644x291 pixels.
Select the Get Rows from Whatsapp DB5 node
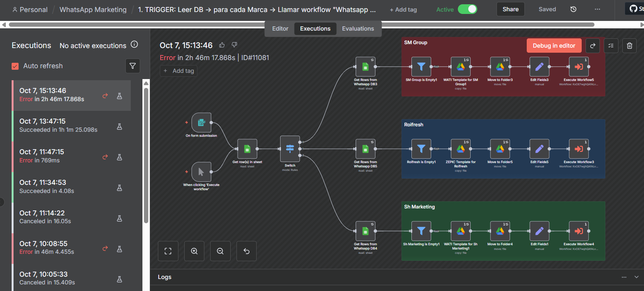point(365,149)
